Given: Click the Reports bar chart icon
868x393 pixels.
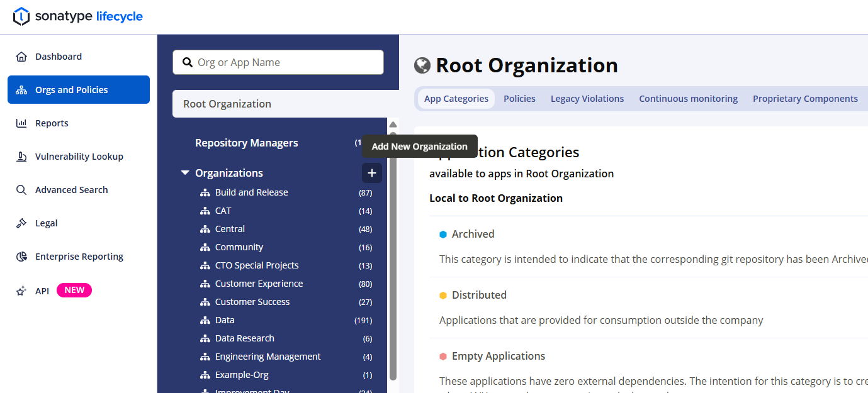Looking at the screenshot, I should 21,123.
